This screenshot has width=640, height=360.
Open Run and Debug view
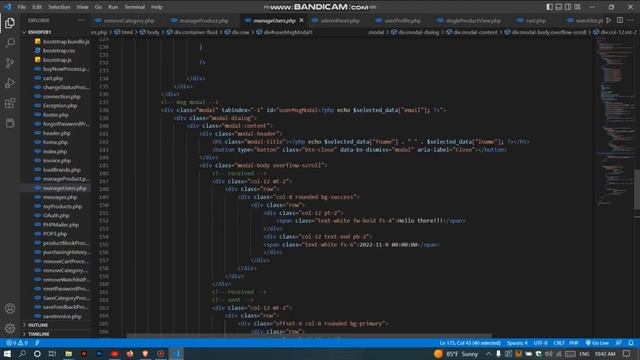coord(10,83)
